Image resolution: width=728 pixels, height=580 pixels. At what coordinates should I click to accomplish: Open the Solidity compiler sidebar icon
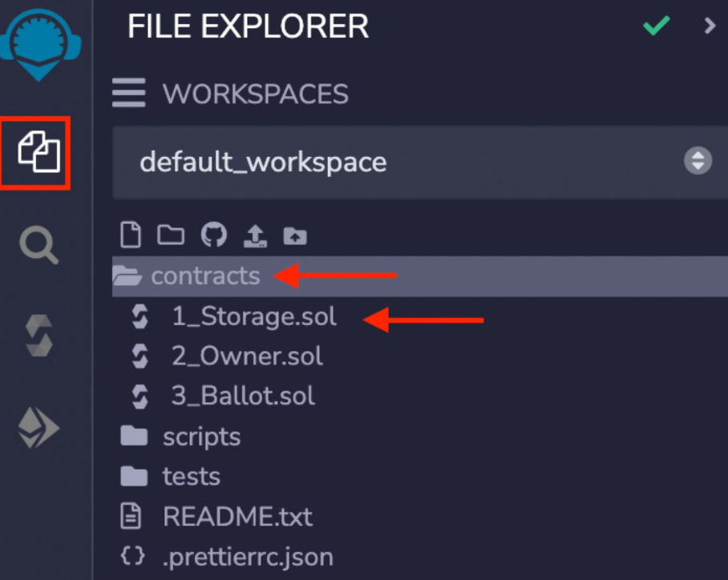tap(39, 335)
